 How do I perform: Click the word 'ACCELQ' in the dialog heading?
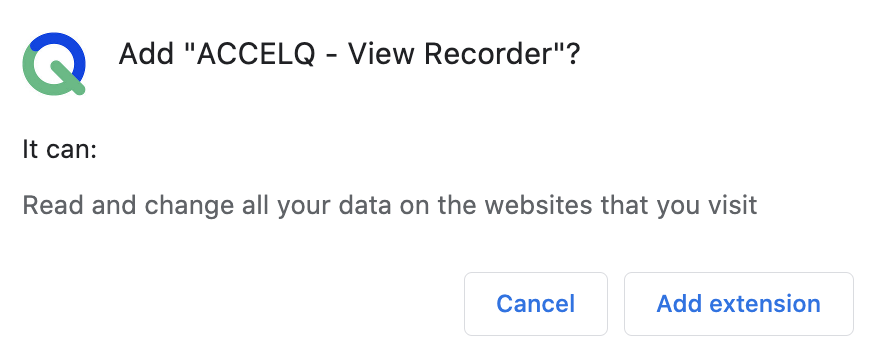[x=256, y=55]
